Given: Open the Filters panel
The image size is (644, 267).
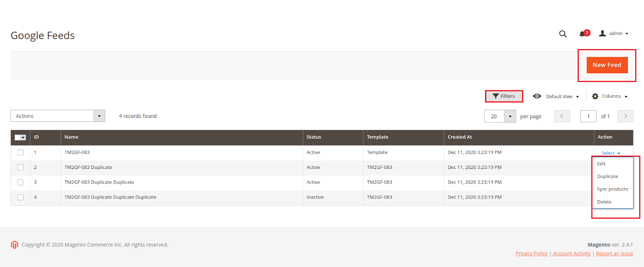Looking at the screenshot, I should 504,96.
